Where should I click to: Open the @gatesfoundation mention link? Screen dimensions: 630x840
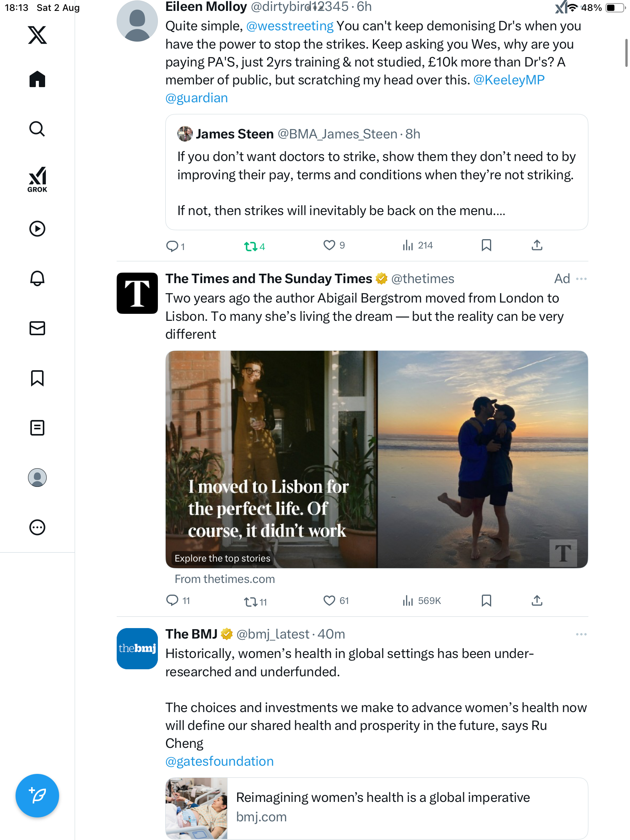[219, 761]
